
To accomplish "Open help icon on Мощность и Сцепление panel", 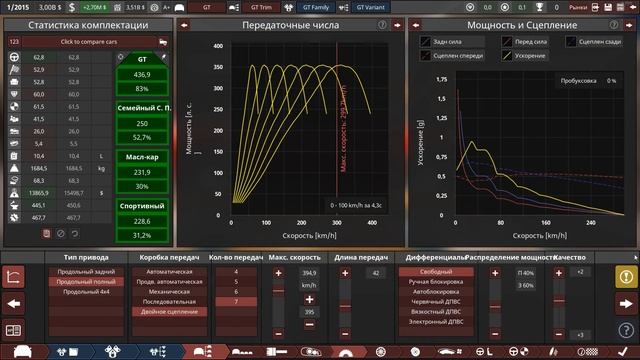I will click(x=613, y=25).
